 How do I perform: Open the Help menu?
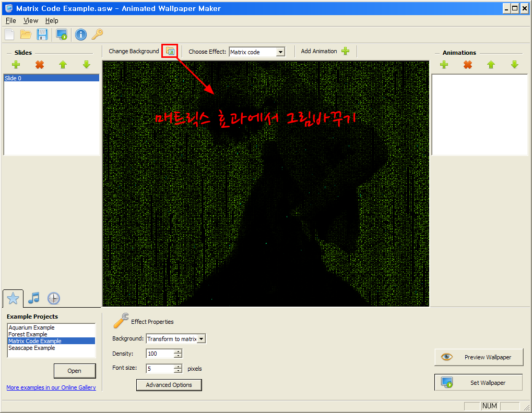pyautogui.click(x=52, y=21)
